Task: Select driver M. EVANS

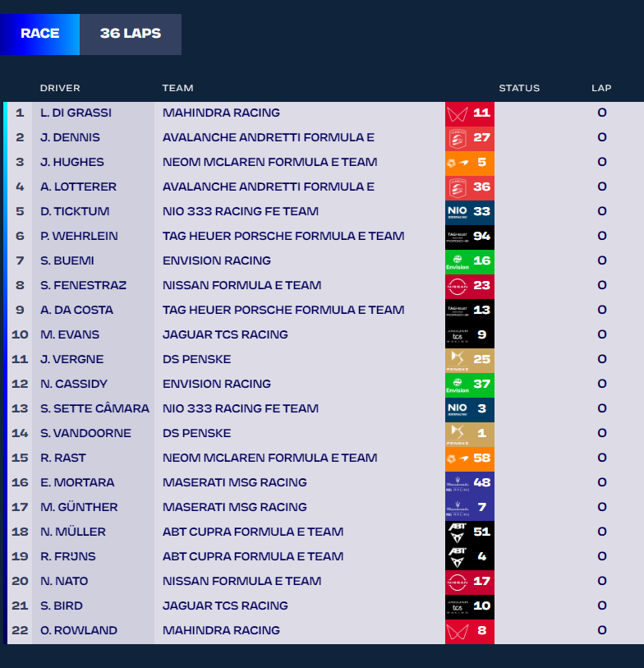Action: (x=70, y=335)
